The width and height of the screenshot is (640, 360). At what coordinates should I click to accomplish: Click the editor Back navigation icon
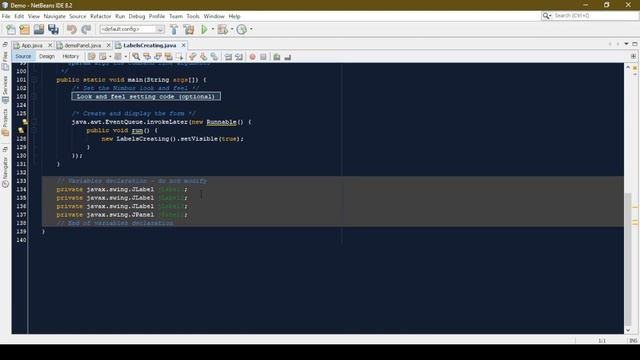[x=103, y=57]
